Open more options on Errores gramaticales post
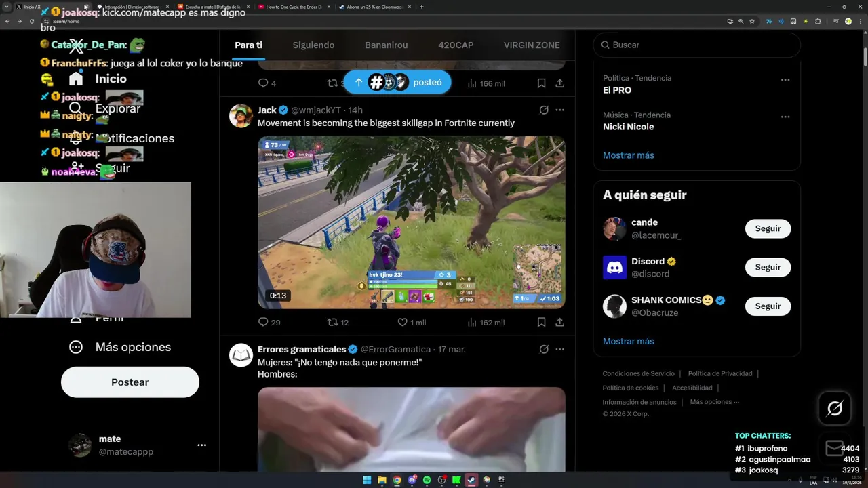Image resolution: width=868 pixels, height=488 pixels. (x=559, y=349)
